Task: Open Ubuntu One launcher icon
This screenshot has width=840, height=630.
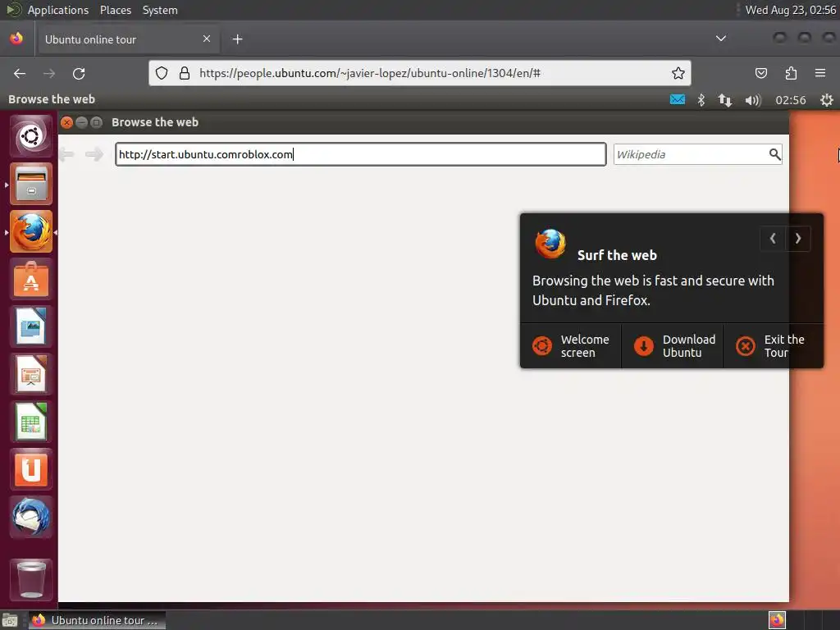Action: (31, 470)
